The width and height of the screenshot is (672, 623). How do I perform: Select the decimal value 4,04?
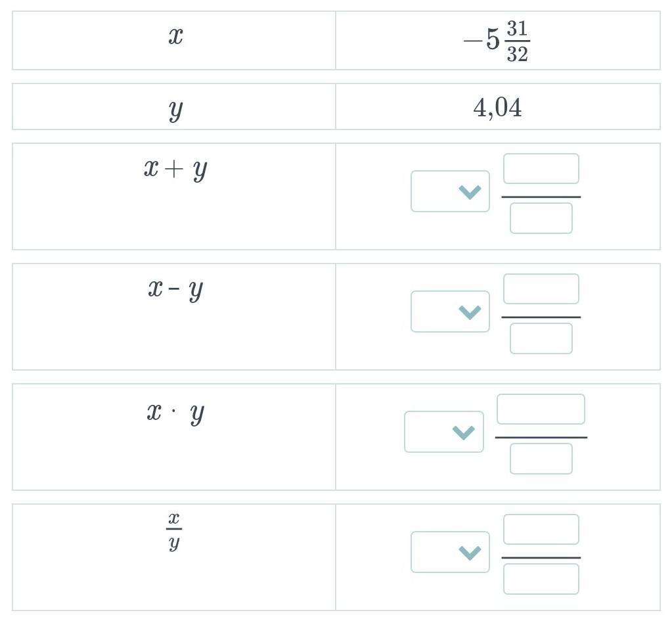tap(497, 108)
